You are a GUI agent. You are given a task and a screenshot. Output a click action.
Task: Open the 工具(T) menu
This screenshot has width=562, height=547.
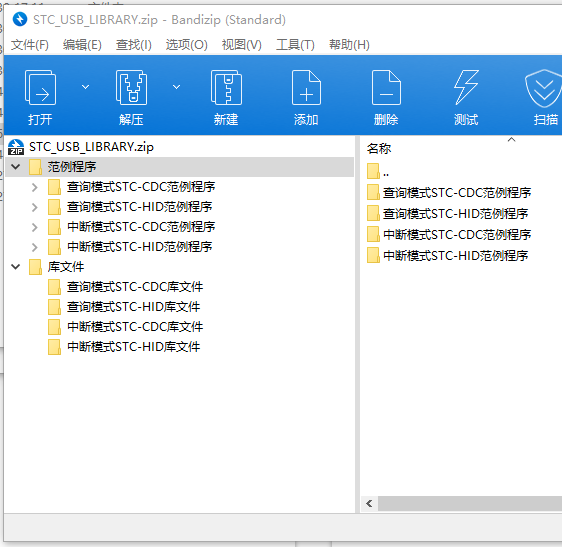click(x=295, y=45)
